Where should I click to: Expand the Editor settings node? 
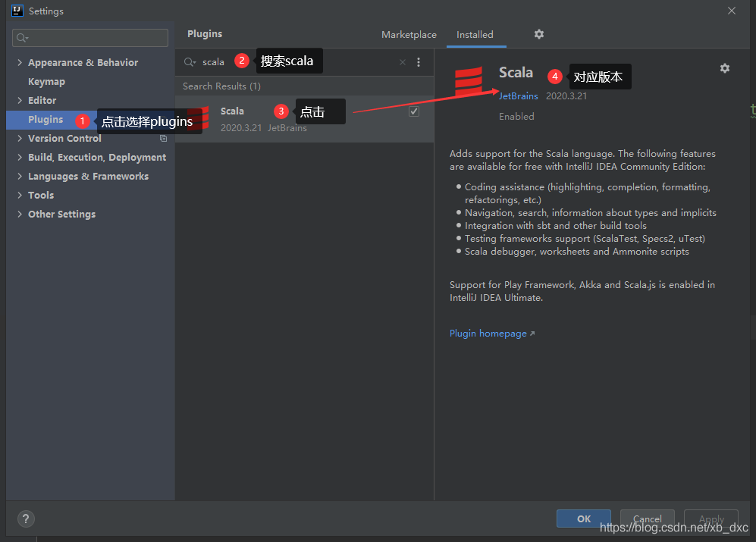(x=20, y=100)
